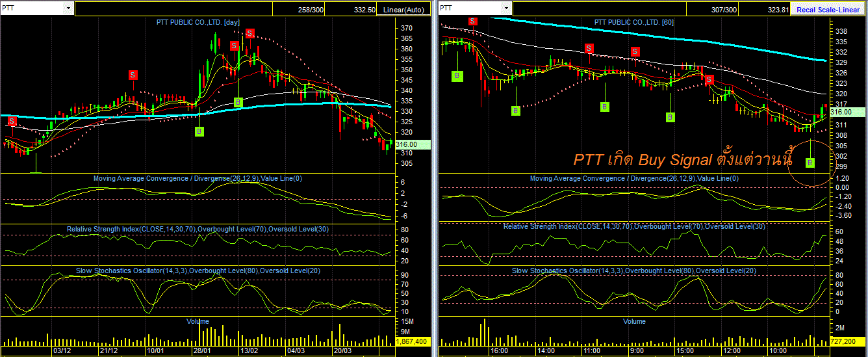Click the 370 price level on the daily chart scale
The height and width of the screenshot is (357, 868).
pyautogui.click(x=408, y=29)
